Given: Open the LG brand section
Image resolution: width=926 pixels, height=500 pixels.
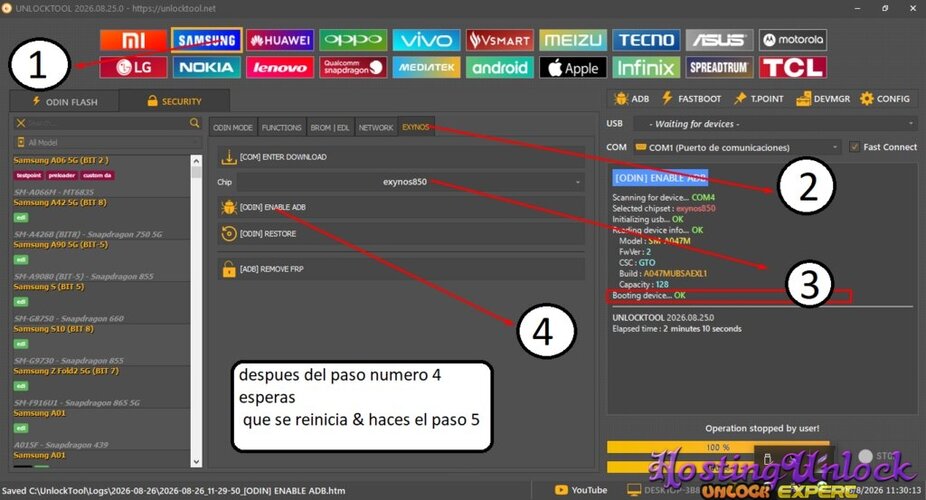Looking at the screenshot, I should coord(133,67).
